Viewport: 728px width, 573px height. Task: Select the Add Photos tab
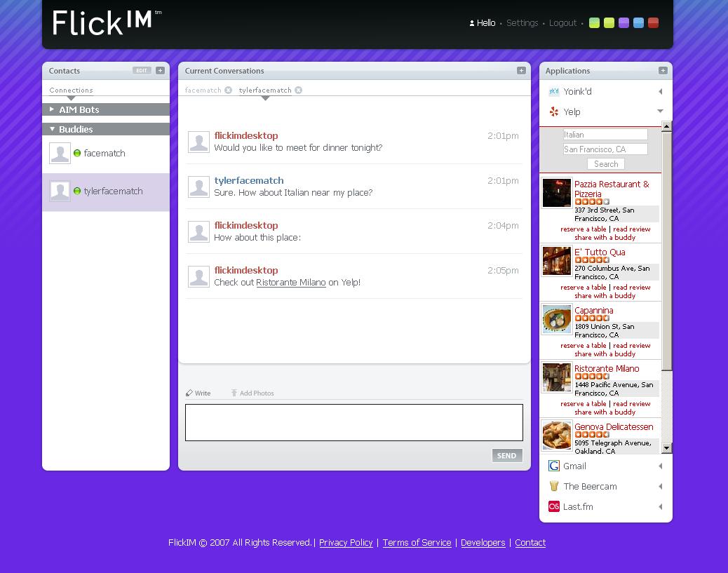(252, 393)
